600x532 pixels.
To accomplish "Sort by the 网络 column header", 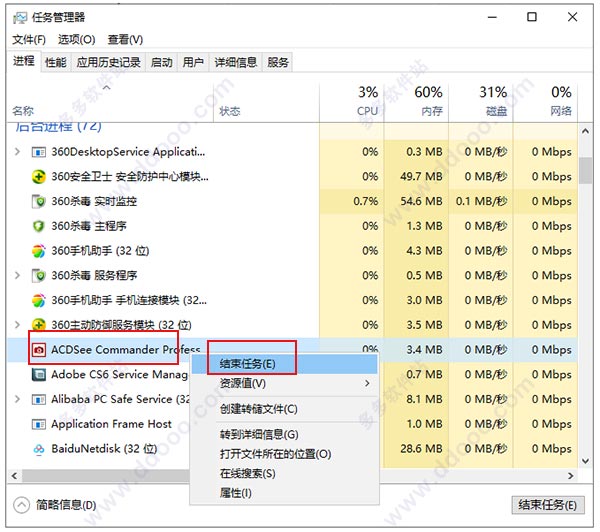I will coord(545,103).
